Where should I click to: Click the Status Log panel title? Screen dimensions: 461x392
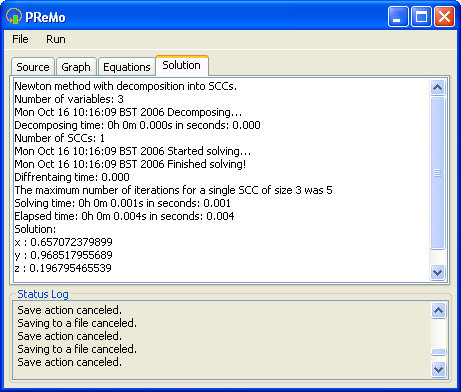pyautogui.click(x=43, y=294)
